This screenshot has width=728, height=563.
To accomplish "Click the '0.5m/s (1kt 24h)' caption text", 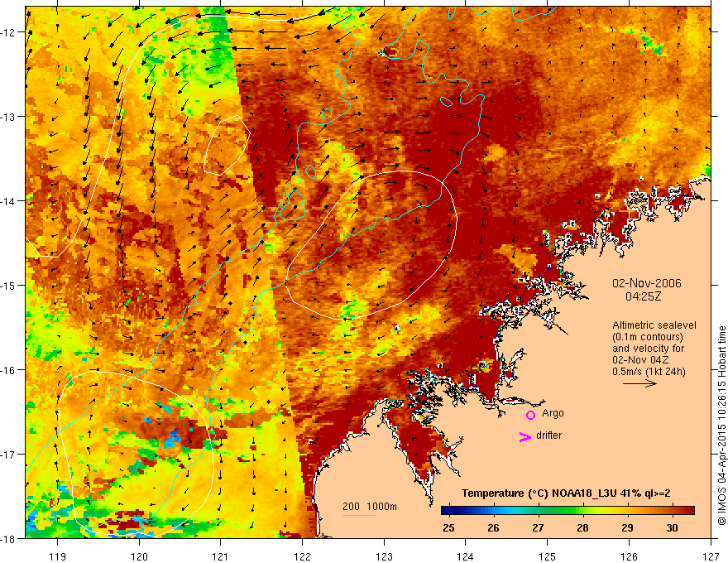I will point(649,372).
